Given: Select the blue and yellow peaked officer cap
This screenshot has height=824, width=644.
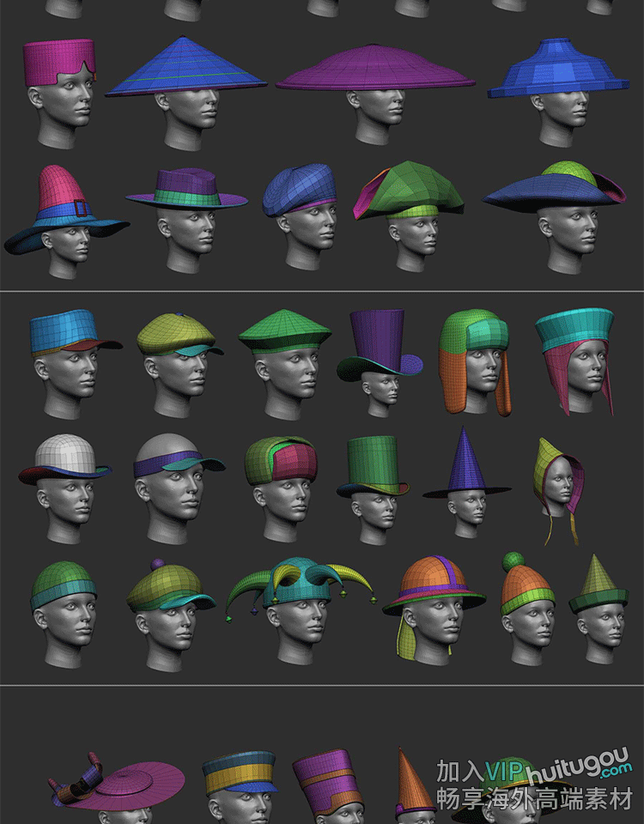Looking at the screenshot, I should [x=240, y=772].
